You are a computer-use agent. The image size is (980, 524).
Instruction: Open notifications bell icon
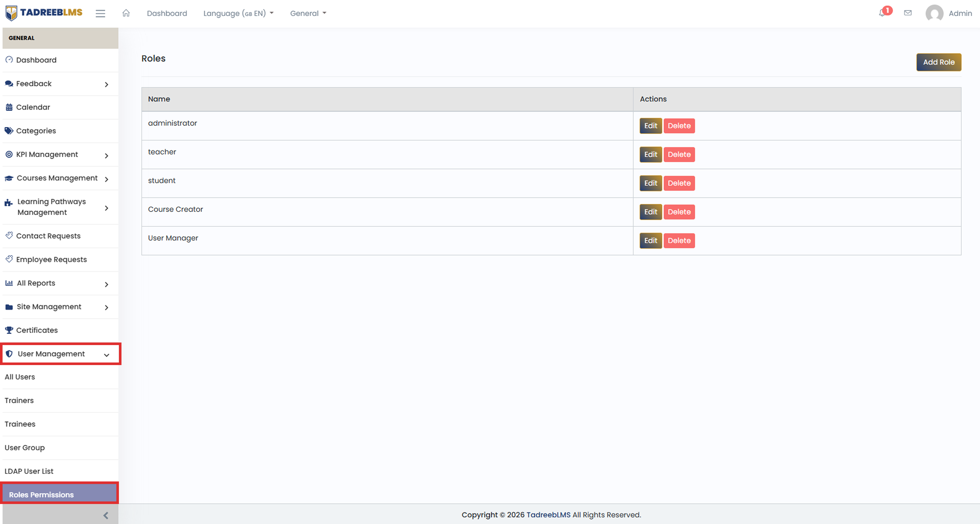(882, 13)
